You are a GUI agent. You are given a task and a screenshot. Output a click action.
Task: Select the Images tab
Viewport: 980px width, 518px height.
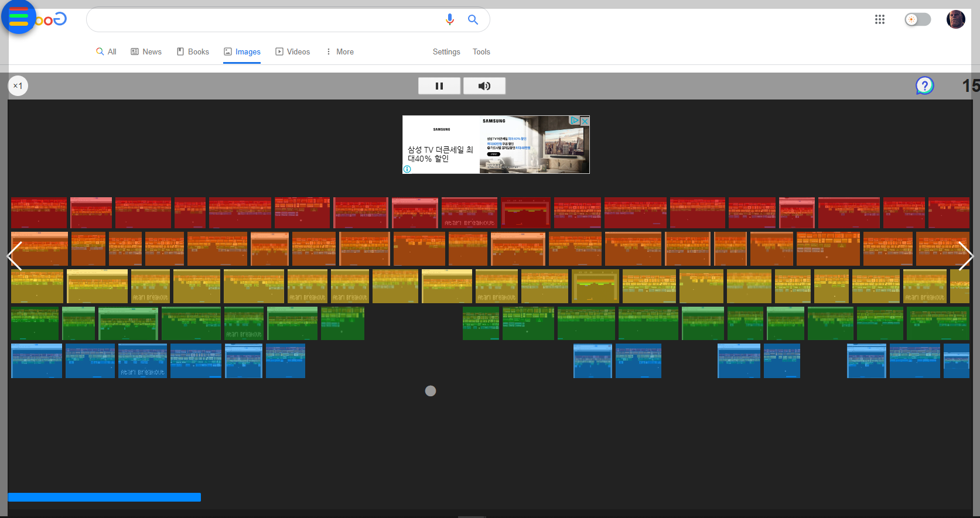pyautogui.click(x=242, y=52)
